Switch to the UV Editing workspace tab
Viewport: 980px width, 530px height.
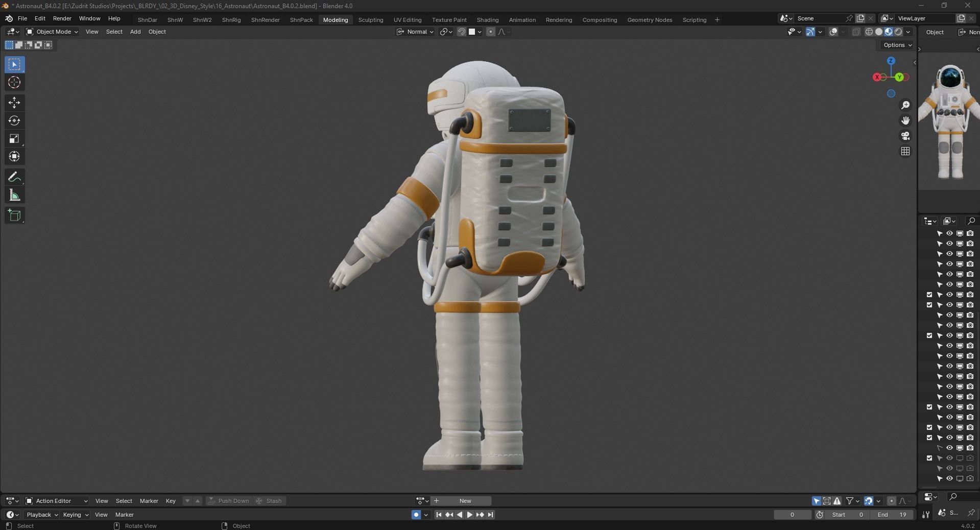[408, 20]
